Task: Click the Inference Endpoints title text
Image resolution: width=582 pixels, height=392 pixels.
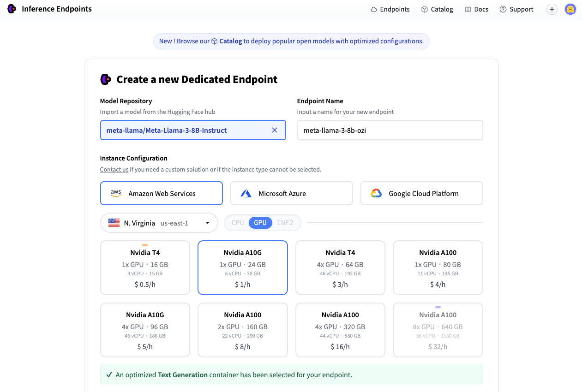Action: (57, 9)
